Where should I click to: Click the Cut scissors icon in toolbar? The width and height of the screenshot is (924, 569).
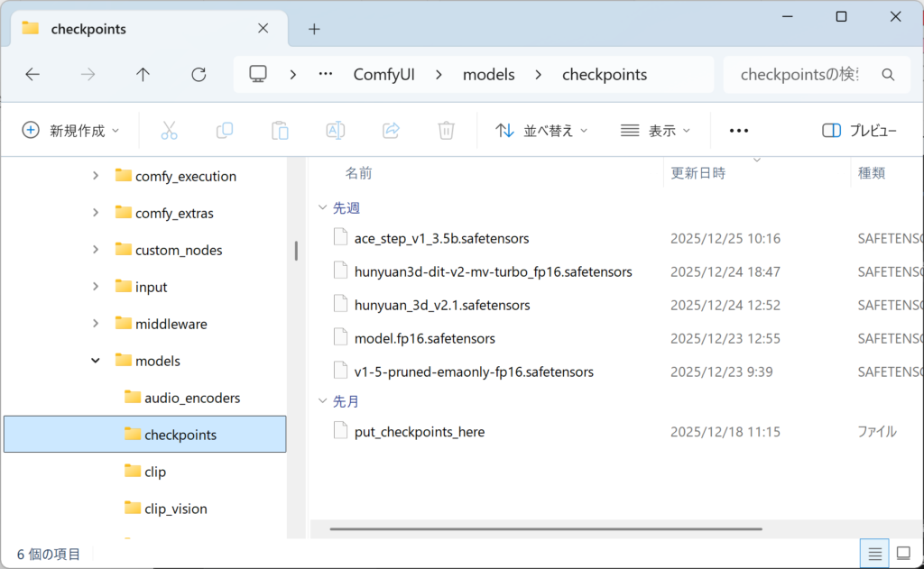(169, 131)
